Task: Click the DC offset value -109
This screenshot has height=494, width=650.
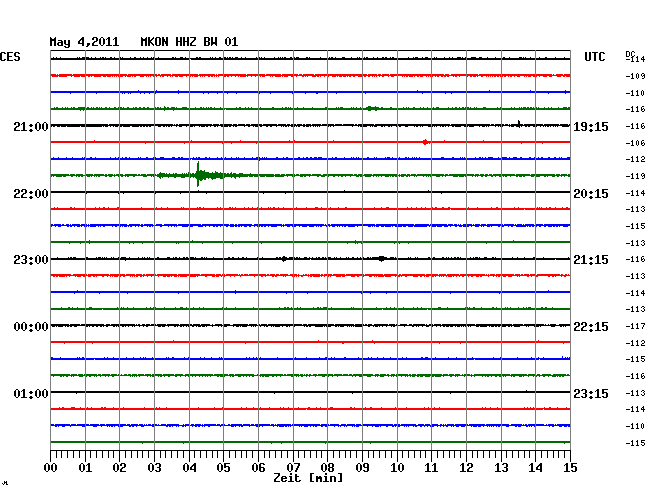Action: pyautogui.click(x=635, y=76)
